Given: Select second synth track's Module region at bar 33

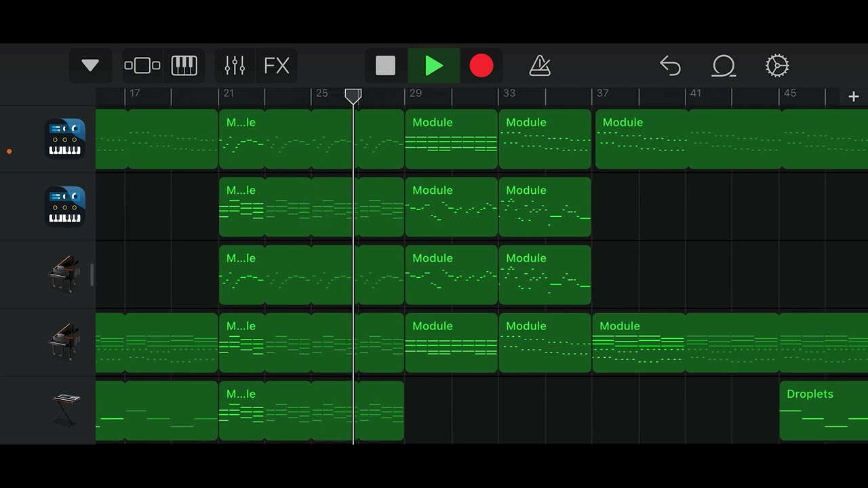Looking at the screenshot, I should [x=545, y=207].
